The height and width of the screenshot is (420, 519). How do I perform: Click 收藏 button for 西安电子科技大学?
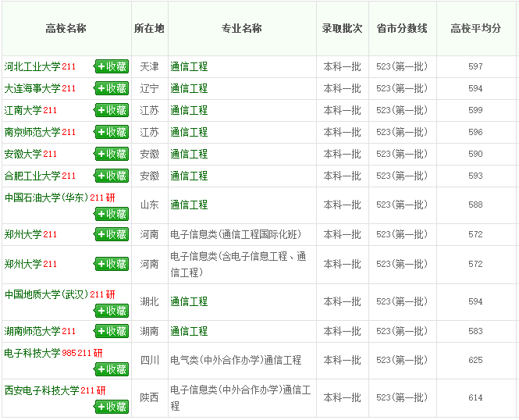111,407
